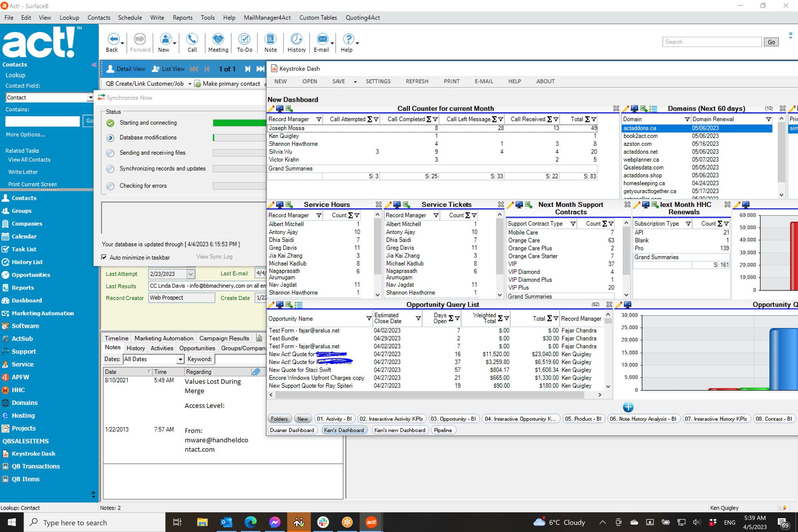
Task: Open Calendar in left navigation
Action: click(24, 237)
